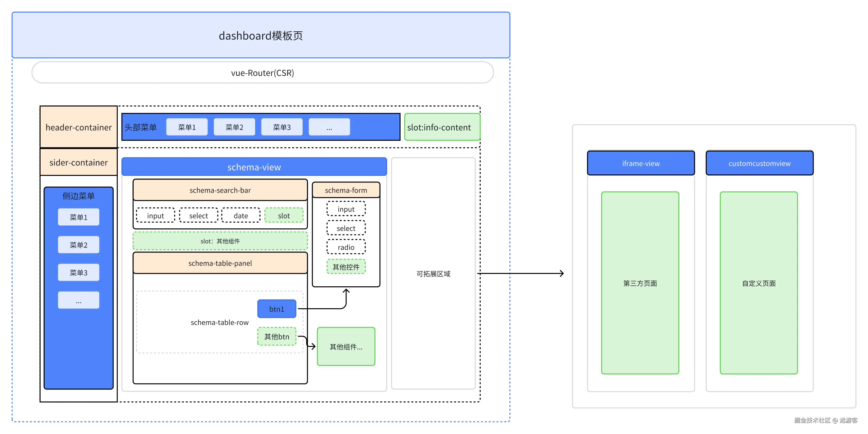Open the select box in schema-search-bar
The width and height of the screenshot is (868, 434).
199,216
